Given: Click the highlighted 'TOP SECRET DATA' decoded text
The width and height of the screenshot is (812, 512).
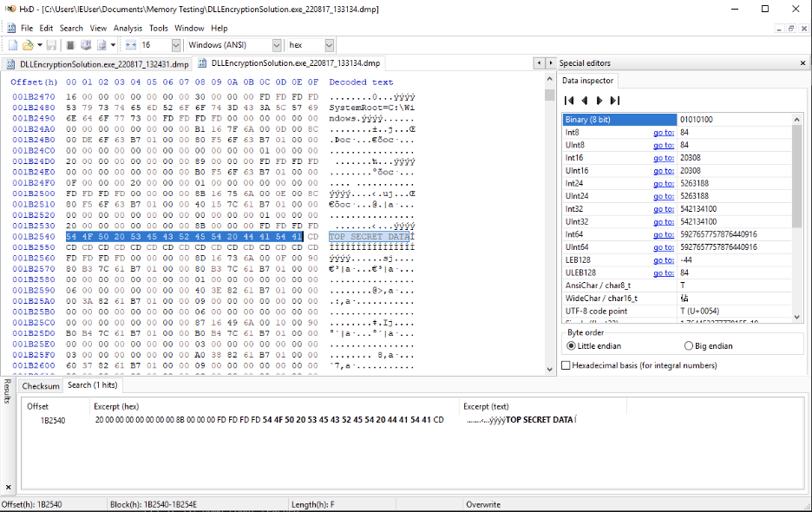Looking at the screenshot, I should 370,237.
